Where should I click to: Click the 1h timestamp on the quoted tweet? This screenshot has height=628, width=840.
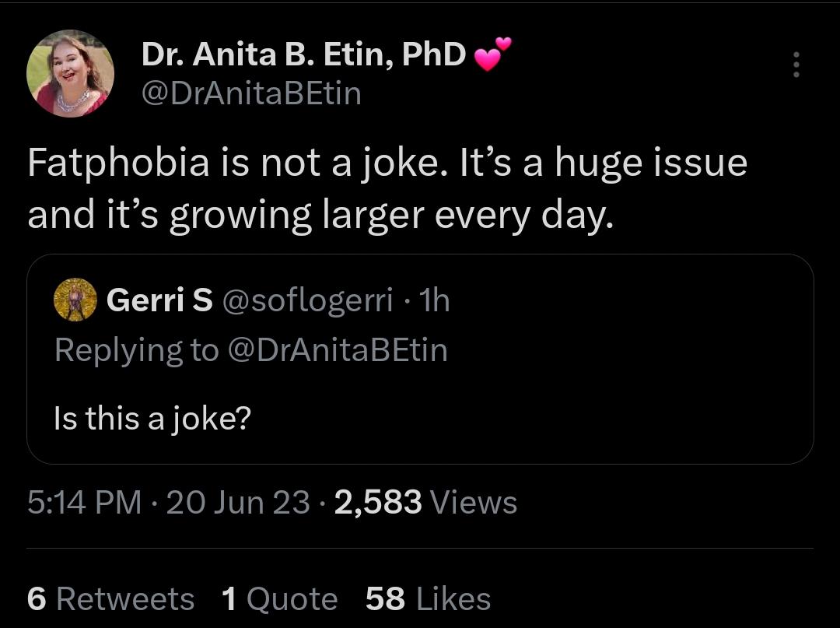pos(434,300)
